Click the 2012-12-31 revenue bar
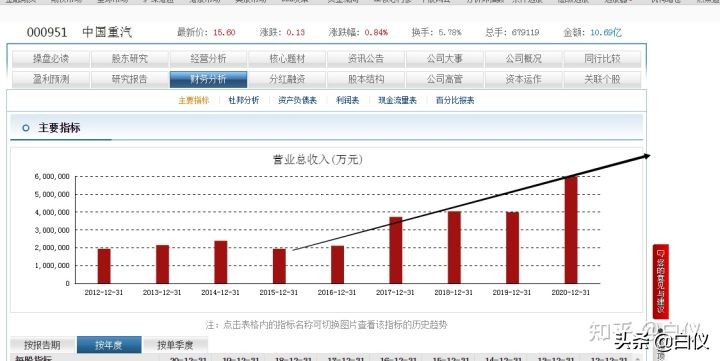The image size is (720, 361). tap(104, 266)
